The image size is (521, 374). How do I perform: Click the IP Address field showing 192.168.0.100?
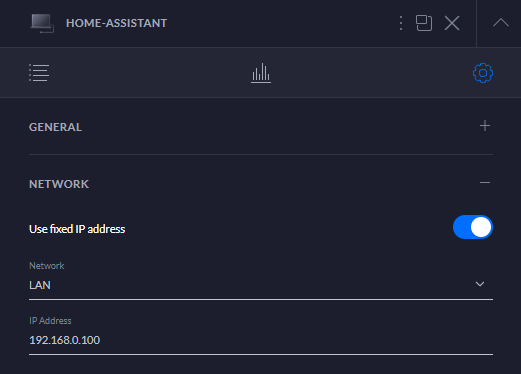click(x=261, y=340)
